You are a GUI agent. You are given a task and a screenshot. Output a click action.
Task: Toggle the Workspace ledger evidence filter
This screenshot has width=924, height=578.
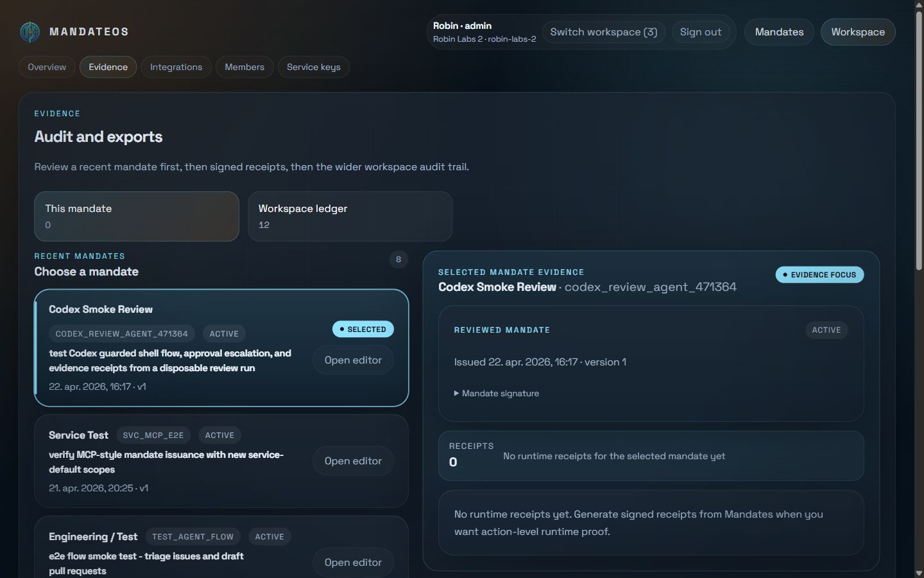350,216
